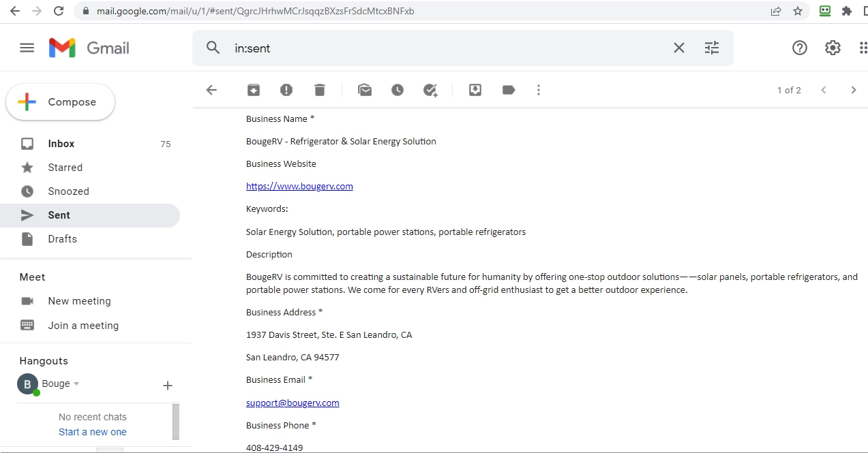The height and width of the screenshot is (453, 868).
Task: Click the search magnifier icon
Action: click(213, 48)
